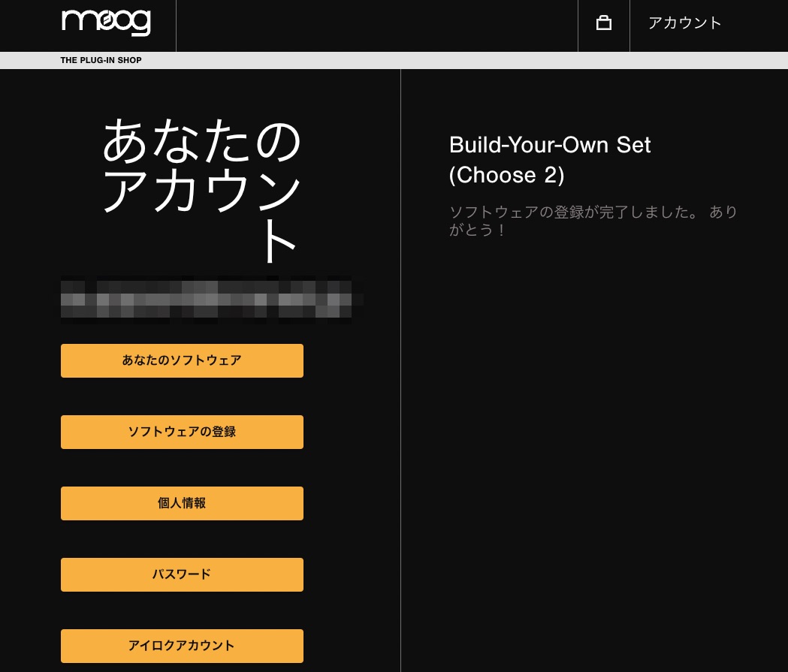
Task: Go to 個人情報 settings
Action: tap(182, 503)
